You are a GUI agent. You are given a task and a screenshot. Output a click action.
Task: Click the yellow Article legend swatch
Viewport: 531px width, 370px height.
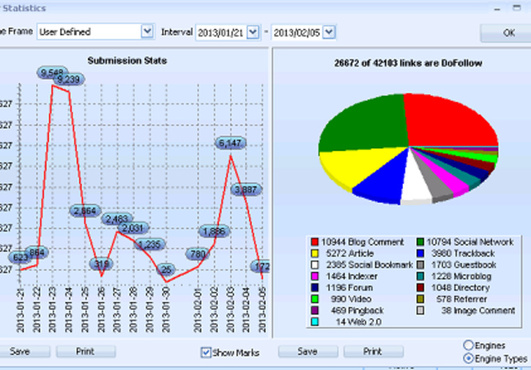315,253
